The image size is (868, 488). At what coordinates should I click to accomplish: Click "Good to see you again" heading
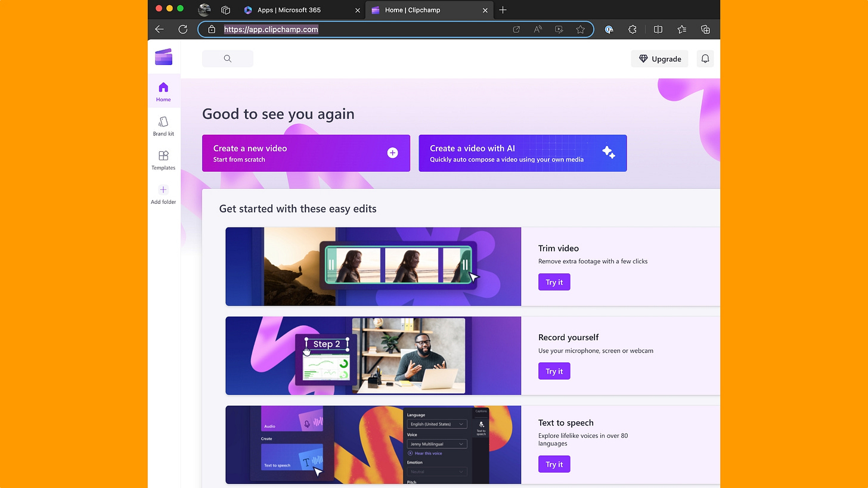278,114
